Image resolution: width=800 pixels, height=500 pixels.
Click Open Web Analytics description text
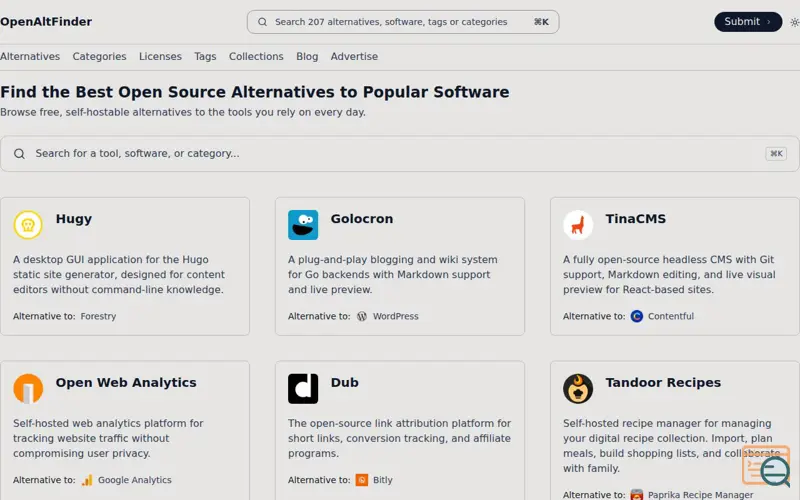point(108,438)
